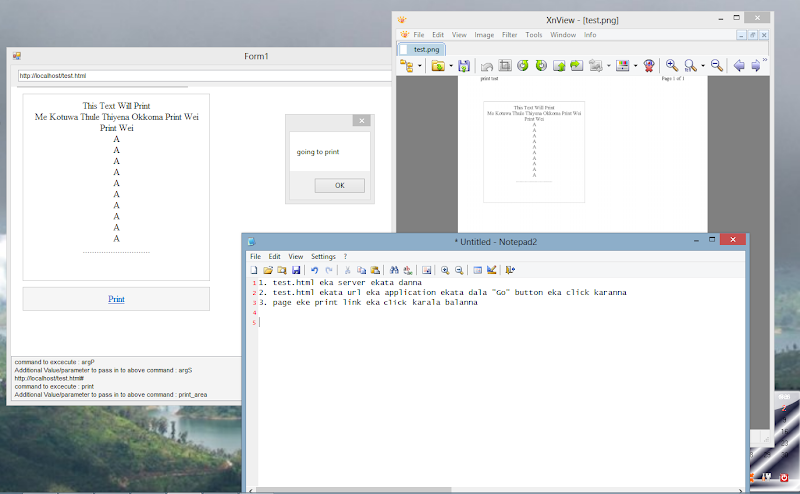
Task: Click the Form1 URL input field
Action: [x=204, y=76]
